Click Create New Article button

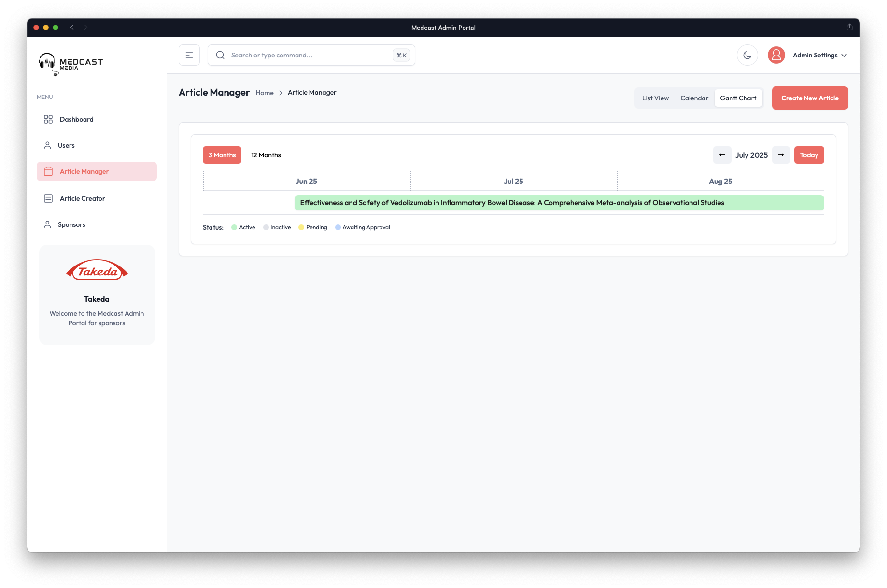pos(810,98)
